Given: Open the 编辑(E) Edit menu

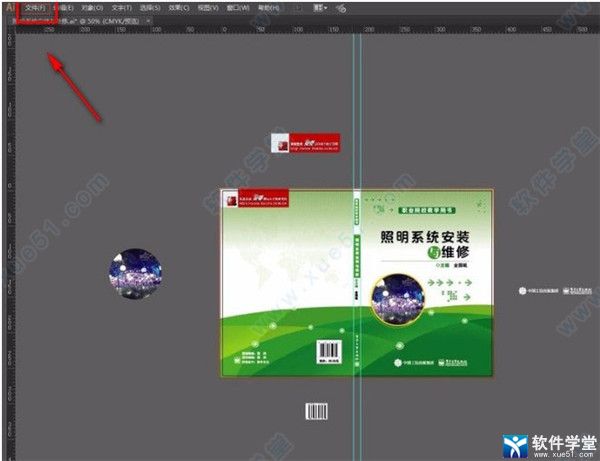Looking at the screenshot, I should (64, 8).
